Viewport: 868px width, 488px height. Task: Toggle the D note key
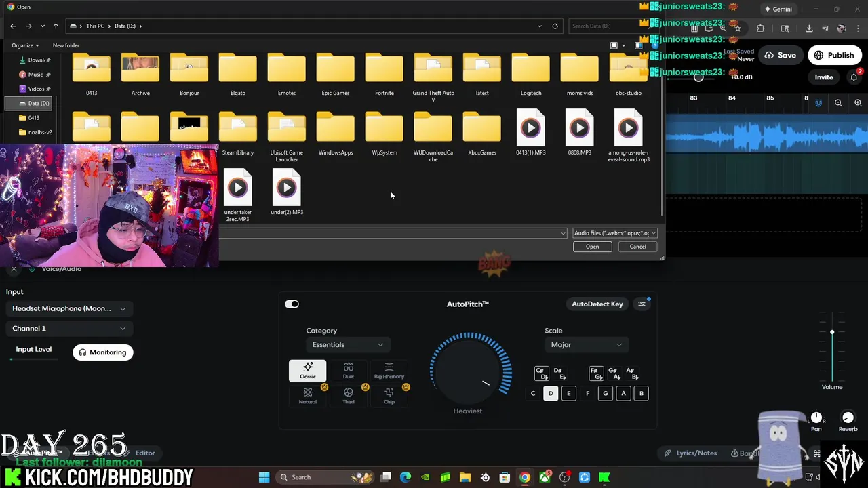pos(551,393)
